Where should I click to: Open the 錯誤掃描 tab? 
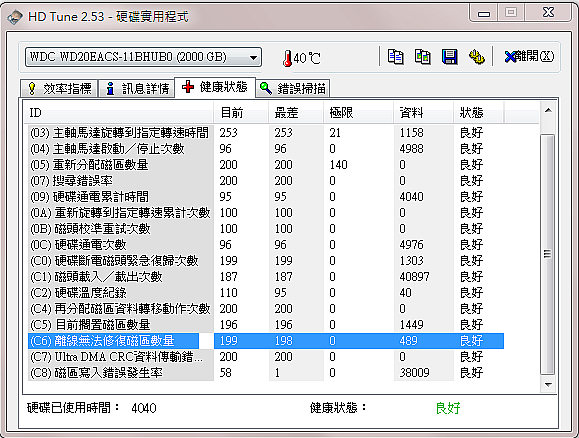[292, 88]
